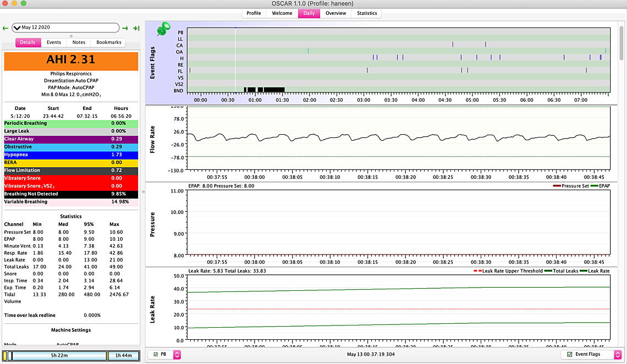
Task: Select the 1h 44m session bar
Action: click(x=123, y=356)
